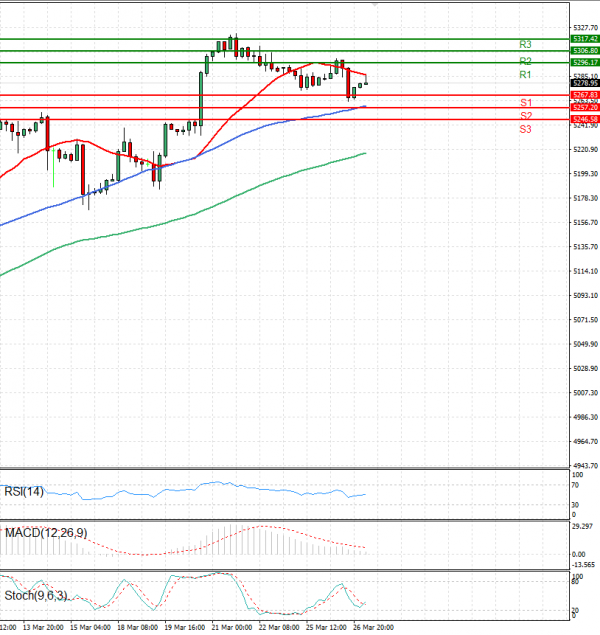Select the green 5317.42 price tag
600x635 pixels.
click(585, 39)
